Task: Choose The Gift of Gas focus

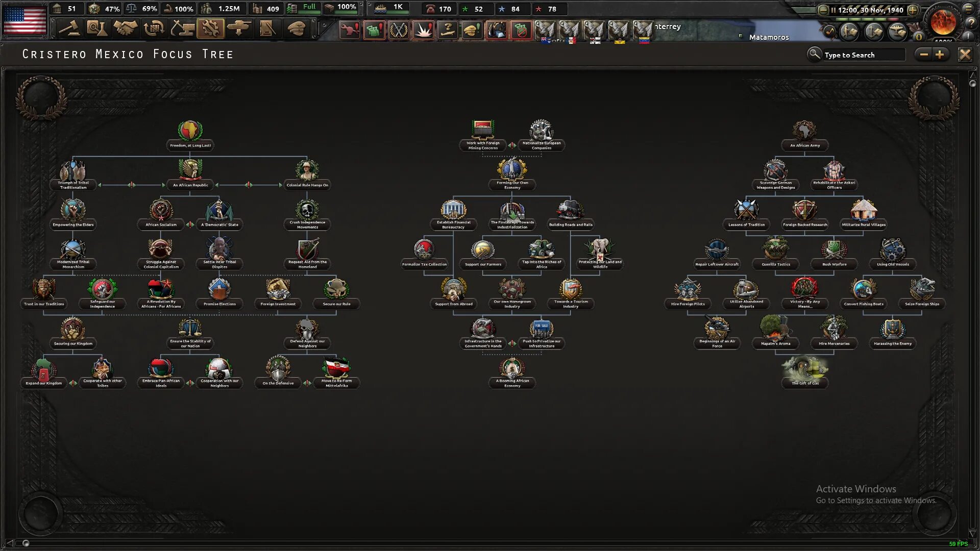Action: click(x=805, y=373)
